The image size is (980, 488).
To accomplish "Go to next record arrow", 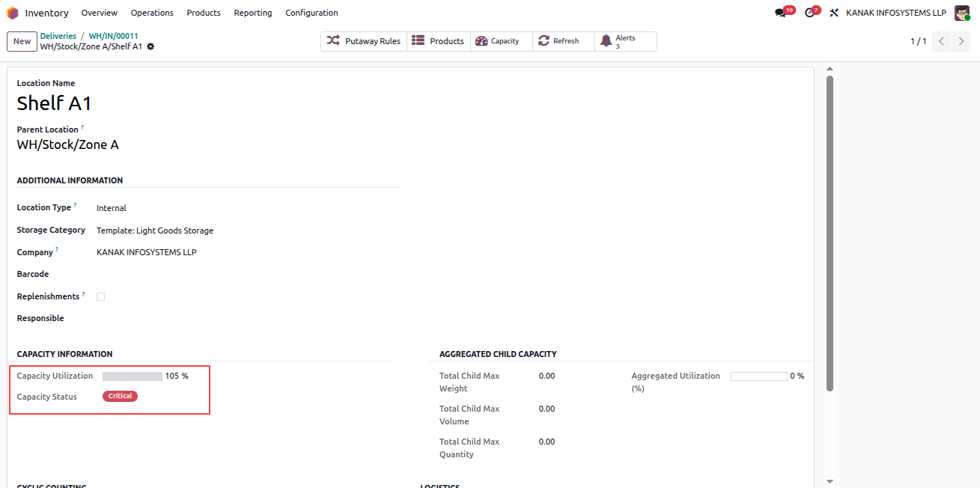I will pyautogui.click(x=961, y=41).
